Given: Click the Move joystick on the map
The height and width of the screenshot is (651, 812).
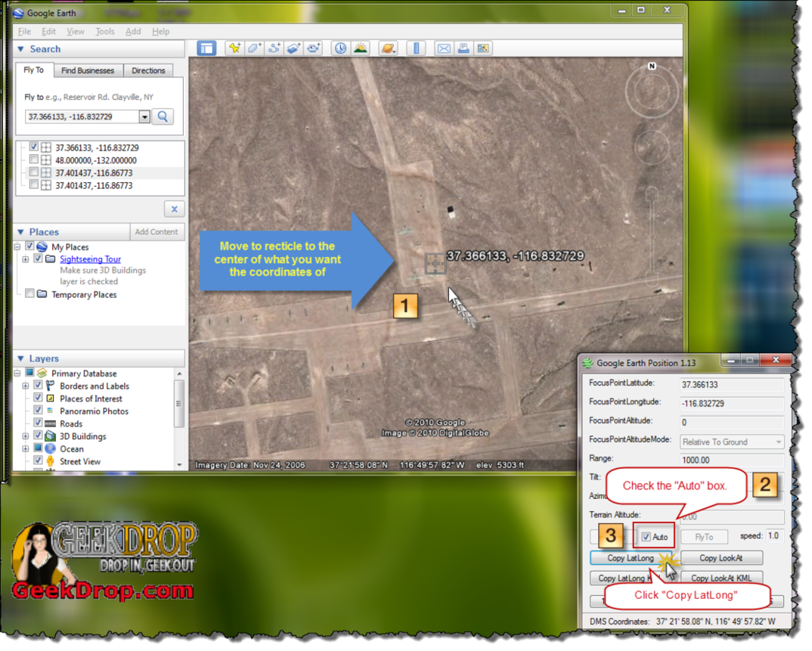Looking at the screenshot, I should tap(652, 147).
